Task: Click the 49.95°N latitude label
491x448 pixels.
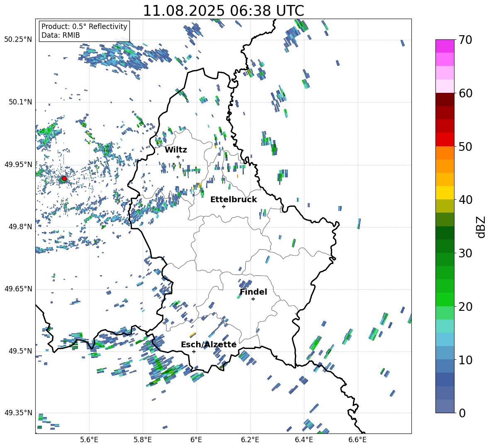Action: point(18,164)
